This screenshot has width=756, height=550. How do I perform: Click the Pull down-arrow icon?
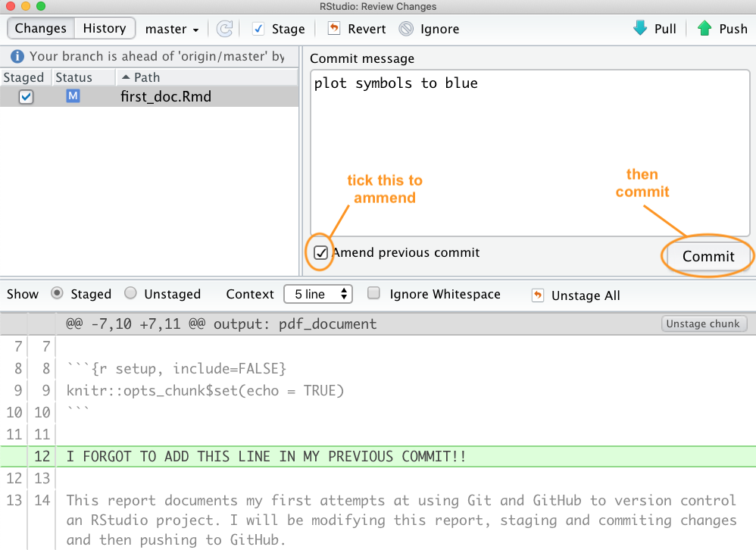[x=640, y=29]
